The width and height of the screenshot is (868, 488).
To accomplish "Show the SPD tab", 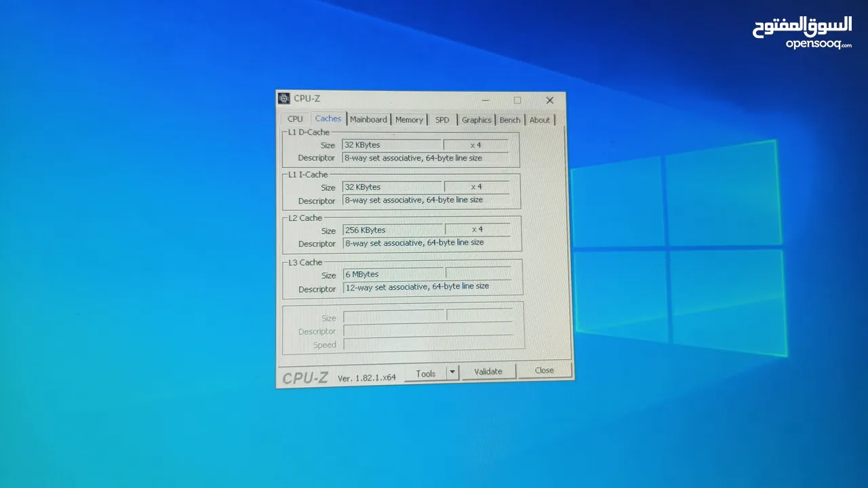I will [442, 120].
